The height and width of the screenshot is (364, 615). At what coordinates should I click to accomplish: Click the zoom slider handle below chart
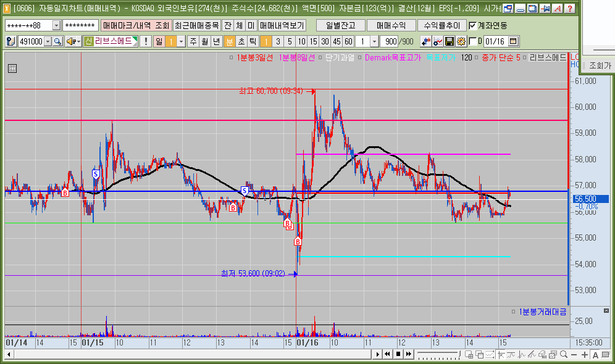coord(459,354)
